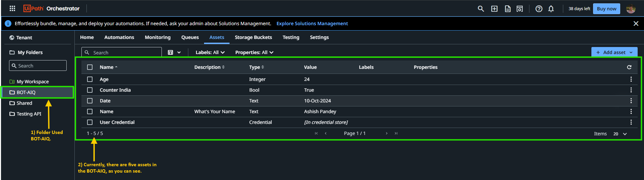Image resolution: width=644 pixels, height=180 pixels.
Task: Open the Help question mark icon
Action: (539, 9)
